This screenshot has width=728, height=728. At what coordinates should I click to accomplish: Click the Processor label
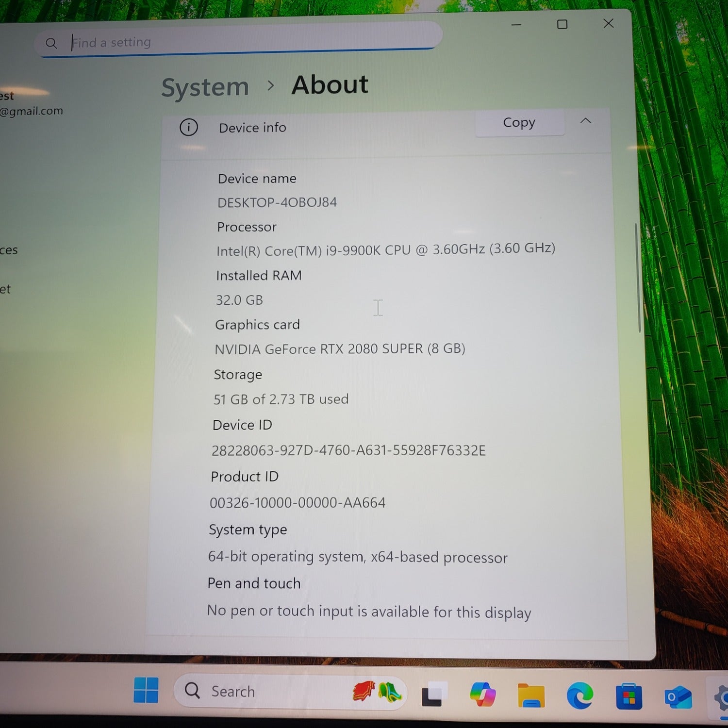click(247, 227)
